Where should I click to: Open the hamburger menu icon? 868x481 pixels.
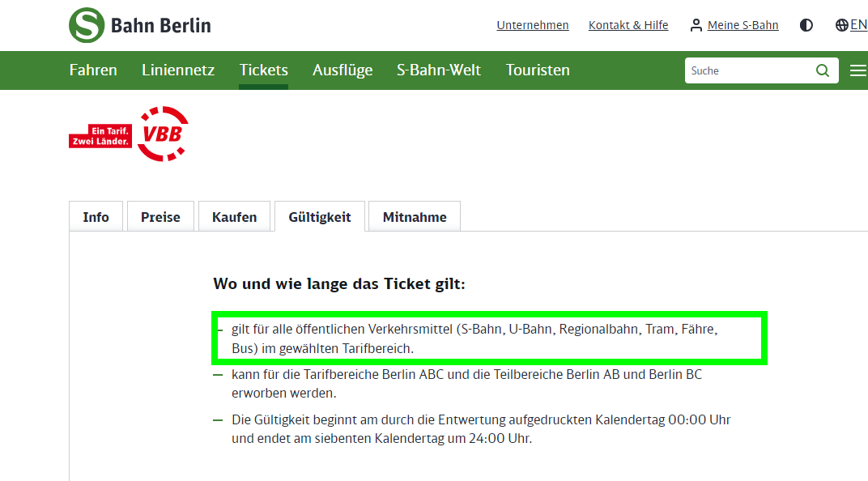click(x=858, y=70)
